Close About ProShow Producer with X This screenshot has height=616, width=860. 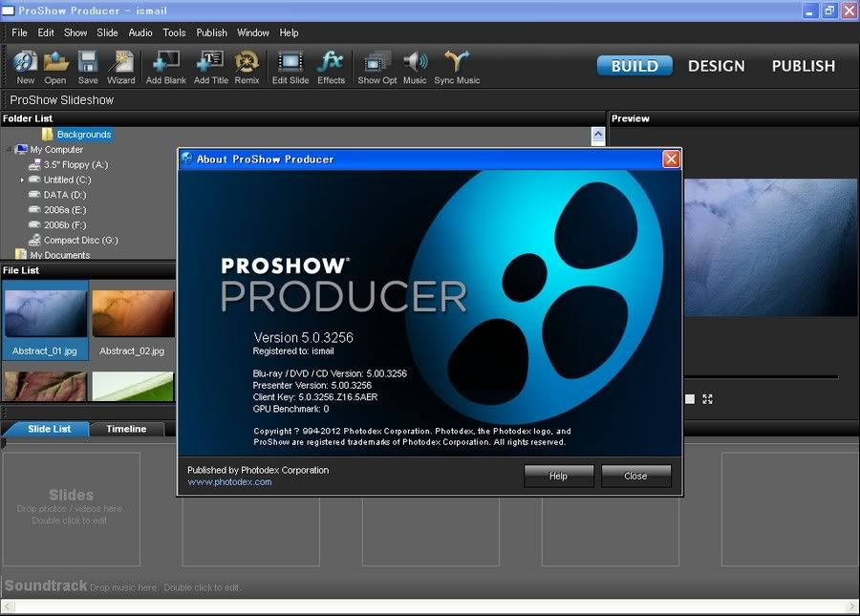click(672, 159)
